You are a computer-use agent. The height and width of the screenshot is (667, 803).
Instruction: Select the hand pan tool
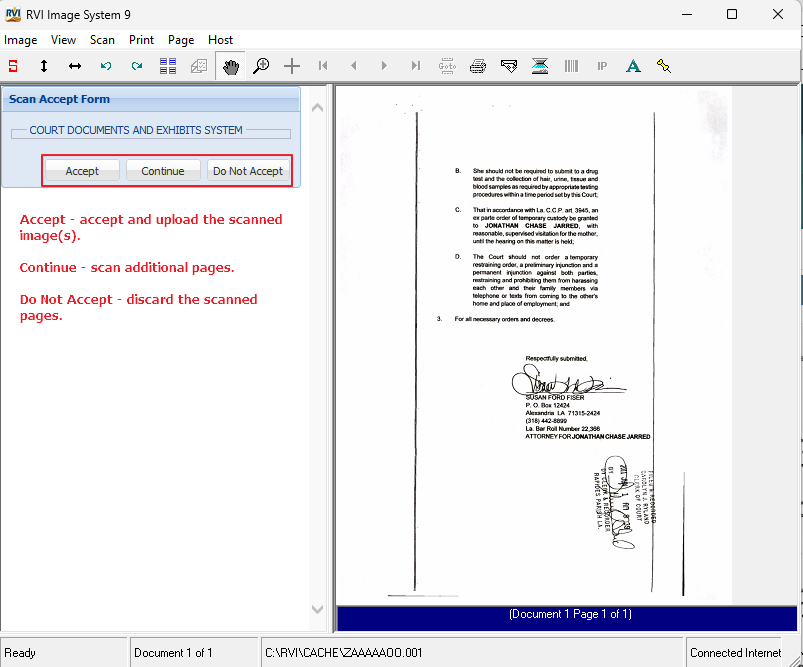230,66
